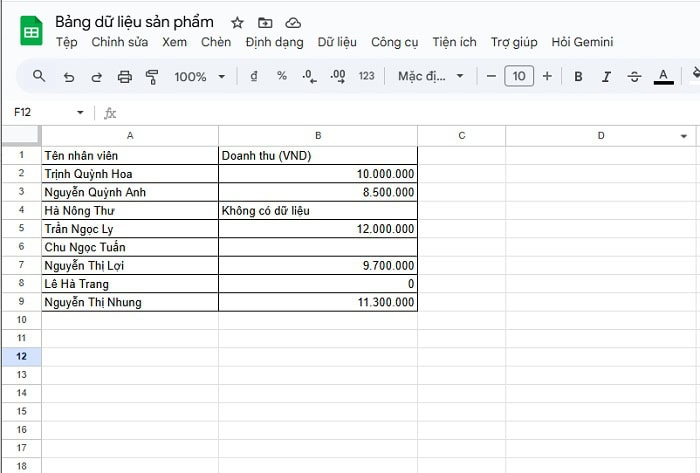Select cell with 9.700.000
The height and width of the screenshot is (473, 700).
(318, 266)
